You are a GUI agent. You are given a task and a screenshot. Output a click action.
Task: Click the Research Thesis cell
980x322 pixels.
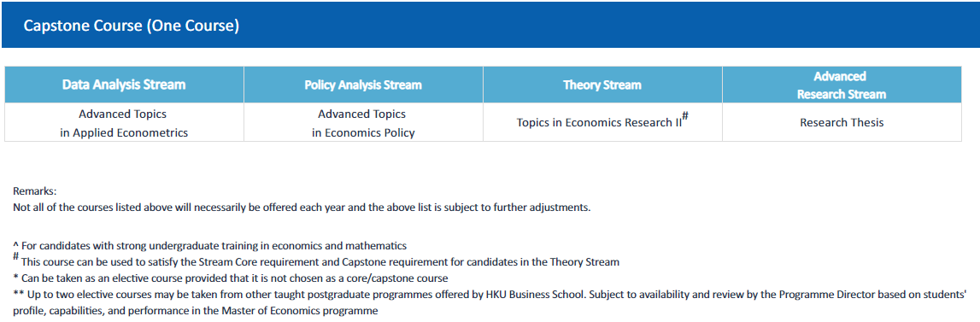pyautogui.click(x=842, y=122)
